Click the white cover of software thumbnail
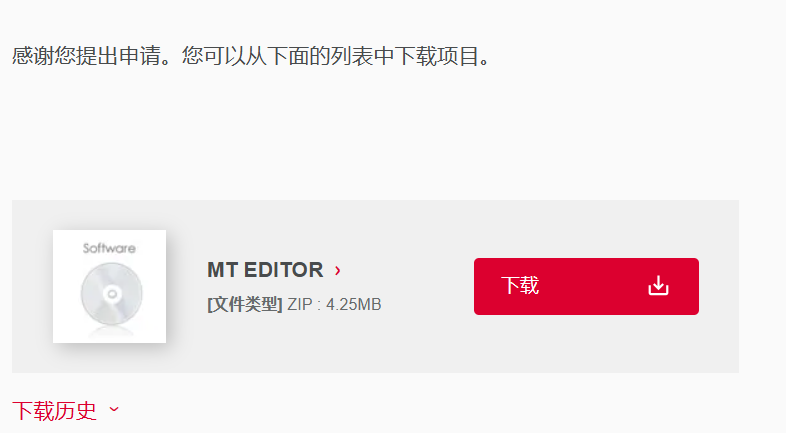The height and width of the screenshot is (433, 786). point(109,286)
